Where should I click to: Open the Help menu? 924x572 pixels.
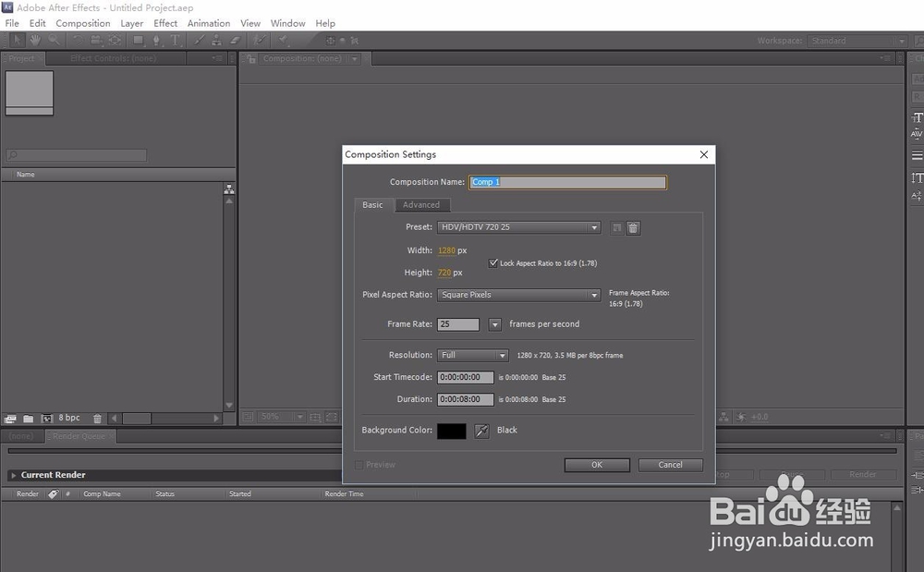325,23
